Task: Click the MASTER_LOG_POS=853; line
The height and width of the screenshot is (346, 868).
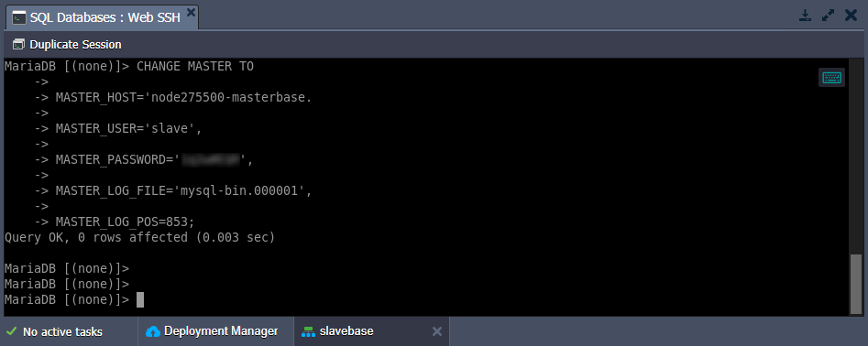Action: point(125,222)
